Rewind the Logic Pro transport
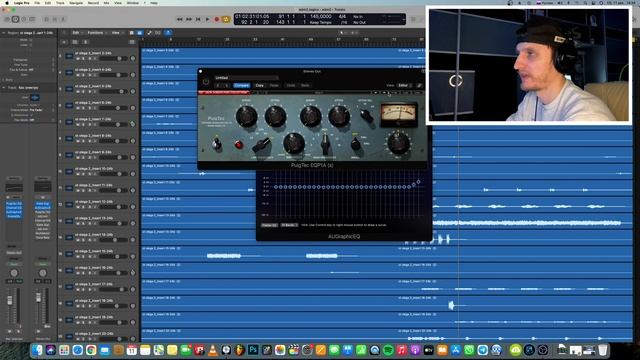 pos(180,19)
